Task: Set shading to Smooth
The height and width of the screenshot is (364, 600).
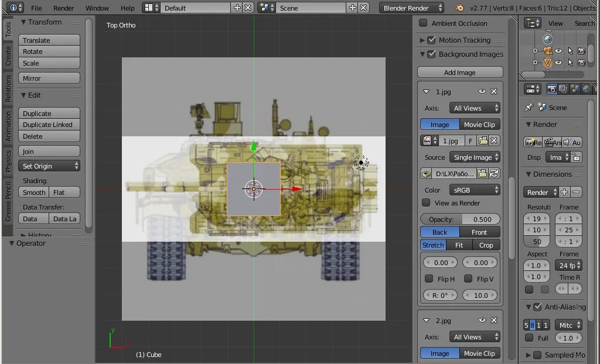Action: click(x=33, y=193)
